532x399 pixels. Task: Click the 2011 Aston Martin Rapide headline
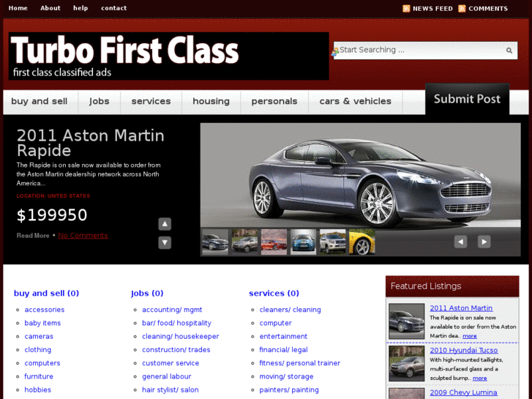point(91,143)
